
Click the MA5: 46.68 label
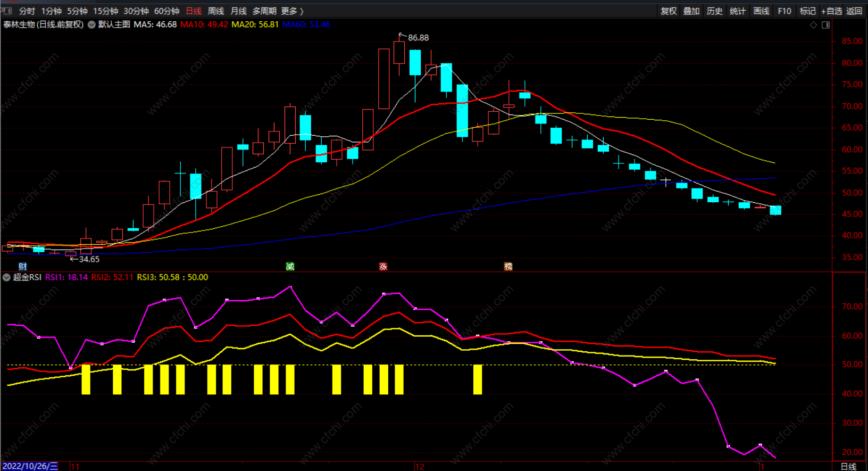[x=155, y=24]
